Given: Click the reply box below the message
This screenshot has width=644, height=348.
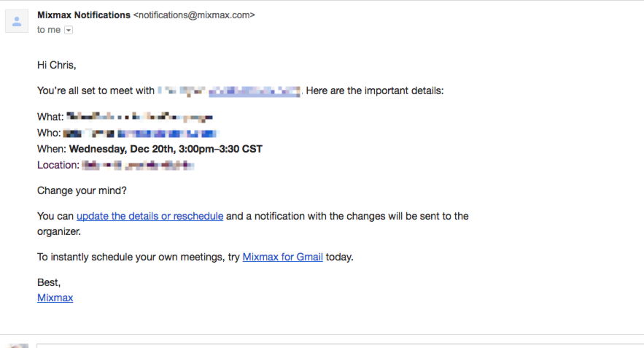Looking at the screenshot, I should coord(340,346).
